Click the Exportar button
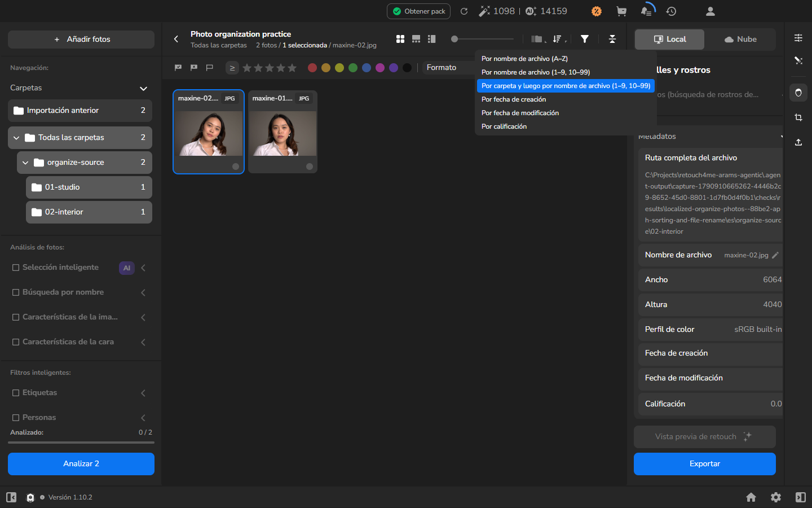 click(x=705, y=464)
